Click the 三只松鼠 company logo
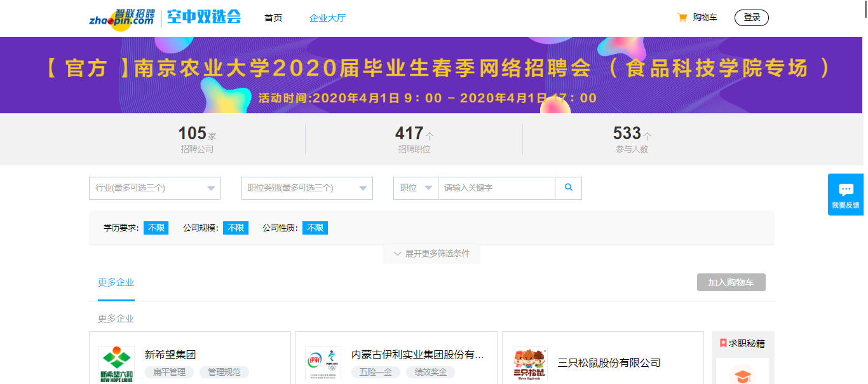Viewport: 868px width, 384px height. 529,364
